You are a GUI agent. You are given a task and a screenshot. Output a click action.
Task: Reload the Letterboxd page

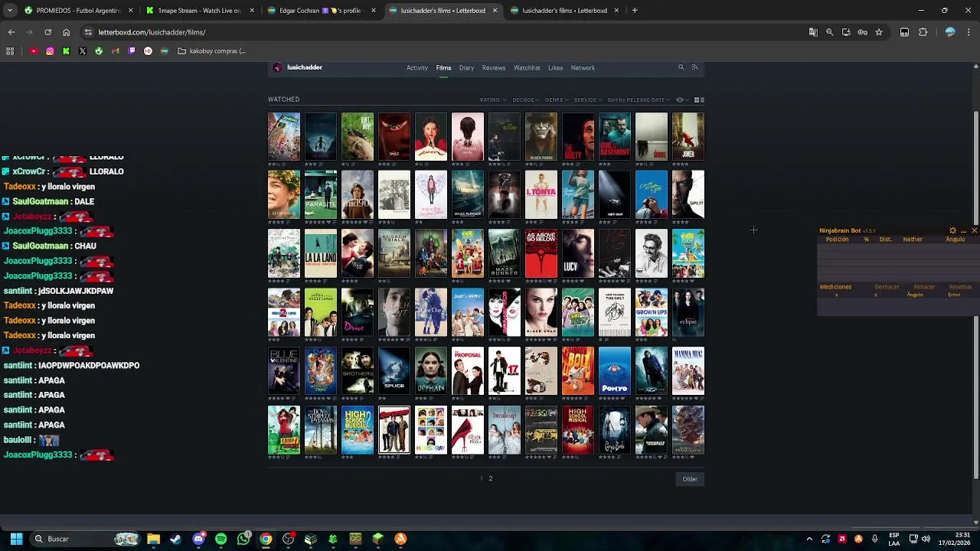tap(47, 32)
